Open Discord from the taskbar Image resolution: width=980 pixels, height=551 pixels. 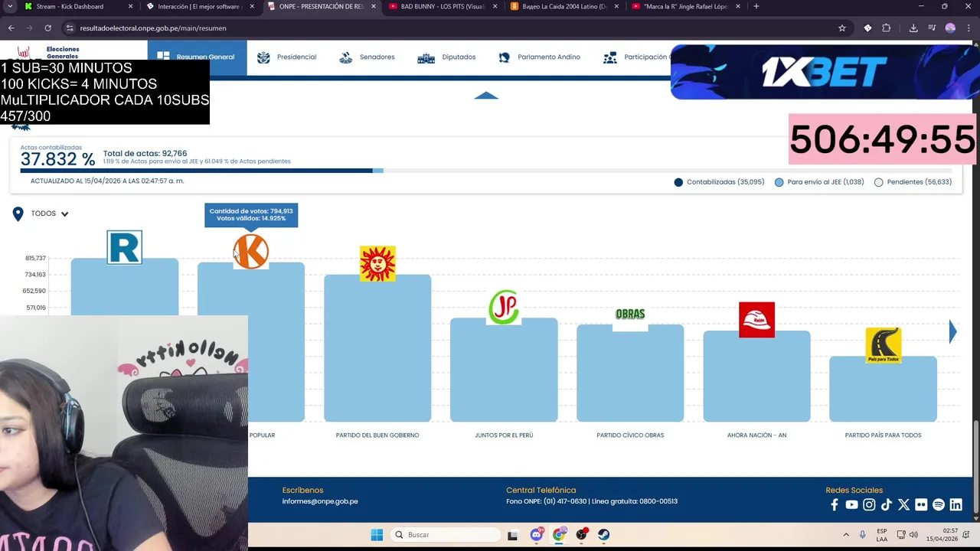pos(537,535)
